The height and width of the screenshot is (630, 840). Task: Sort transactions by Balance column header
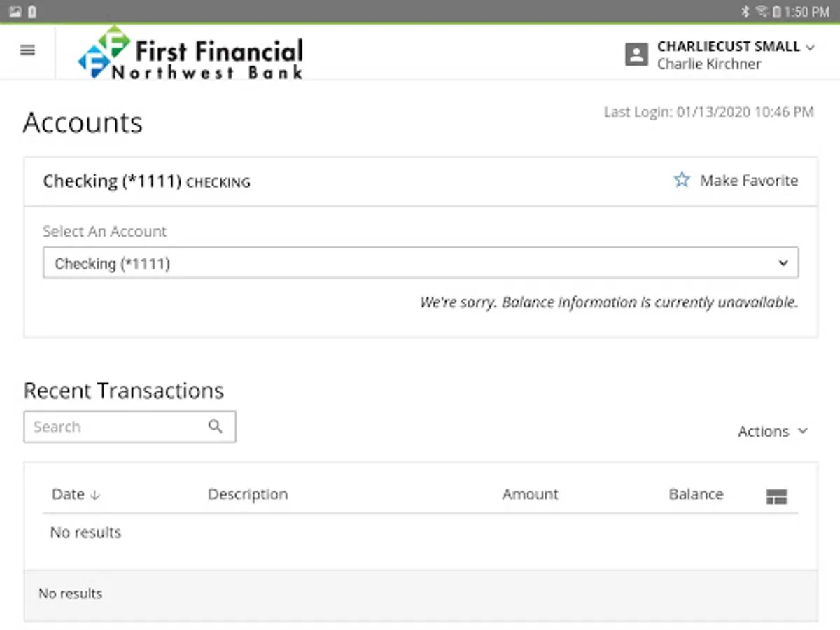[x=696, y=494]
